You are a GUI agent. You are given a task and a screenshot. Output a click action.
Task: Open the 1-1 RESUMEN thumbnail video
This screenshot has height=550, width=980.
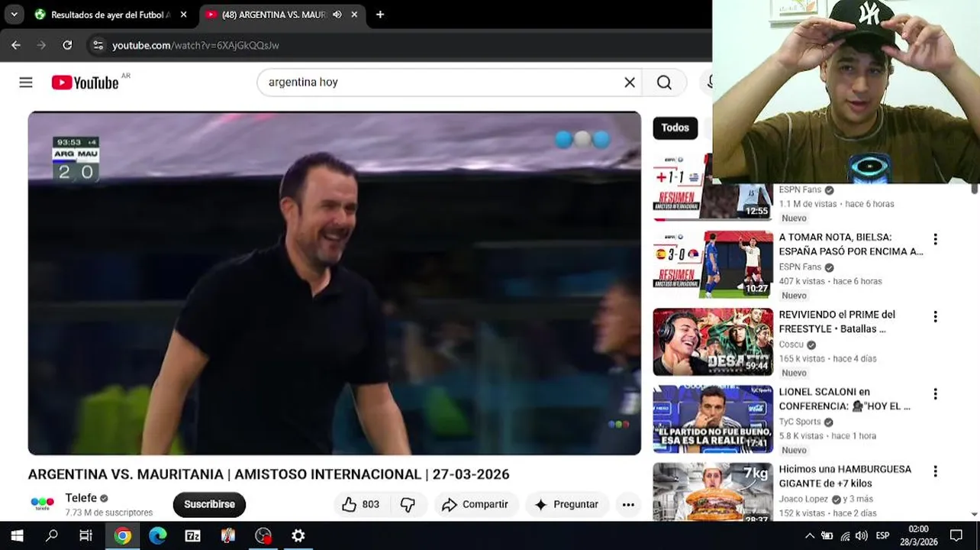pyautogui.click(x=682, y=189)
